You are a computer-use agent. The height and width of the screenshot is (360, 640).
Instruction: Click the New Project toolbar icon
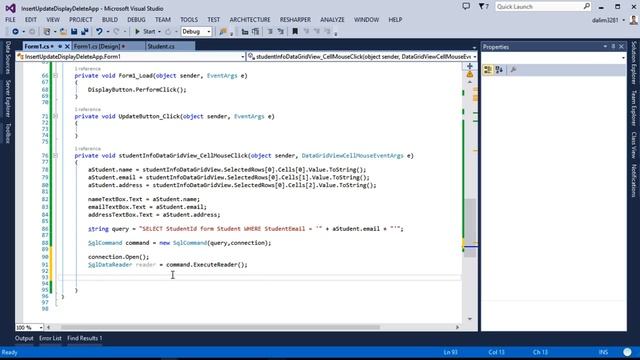pos(47,31)
